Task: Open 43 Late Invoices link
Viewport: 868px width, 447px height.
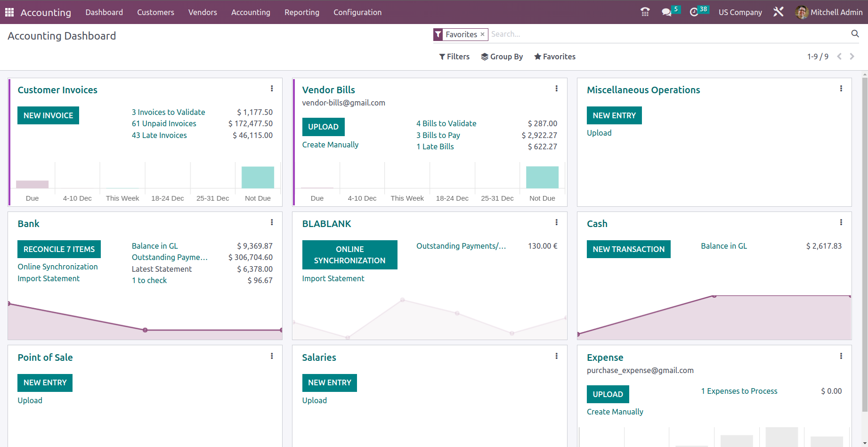Action: coord(159,135)
